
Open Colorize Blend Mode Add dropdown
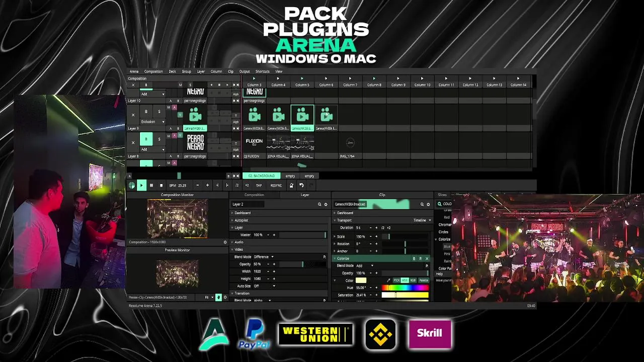[365, 265]
